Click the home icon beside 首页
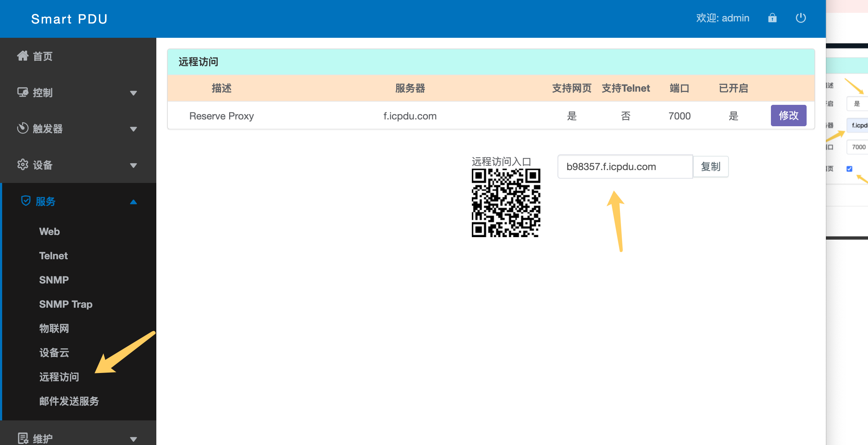Screen dimensions: 868x445 tap(23, 56)
